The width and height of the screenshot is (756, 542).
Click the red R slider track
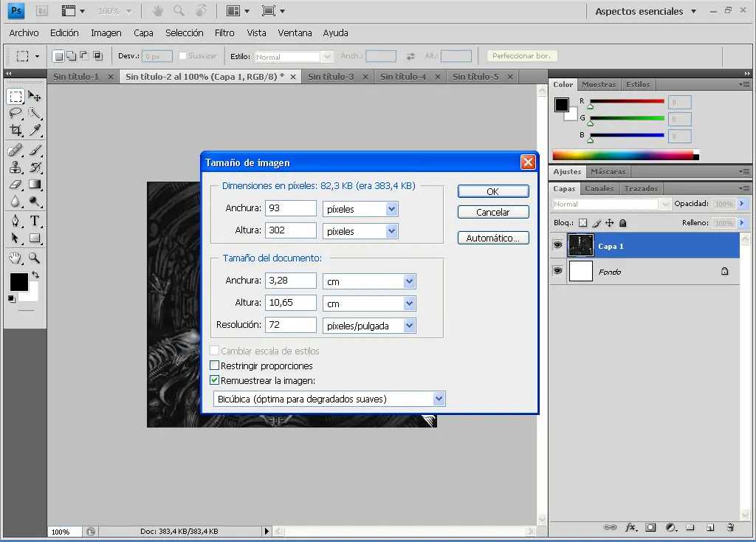click(627, 101)
